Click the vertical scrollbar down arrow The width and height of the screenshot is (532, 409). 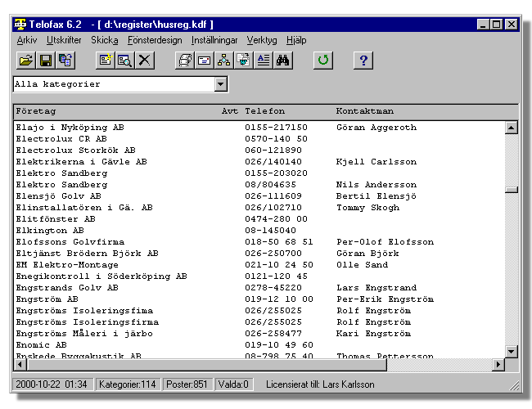pos(512,352)
